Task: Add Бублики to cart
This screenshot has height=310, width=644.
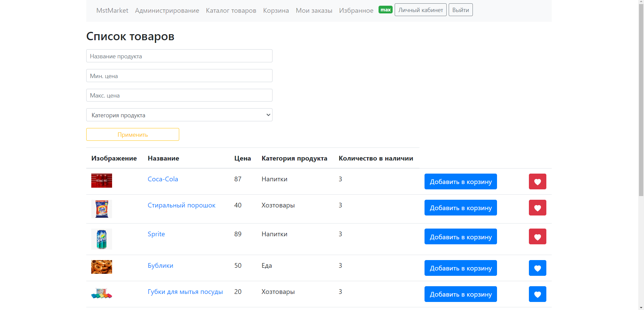Action: click(460, 268)
